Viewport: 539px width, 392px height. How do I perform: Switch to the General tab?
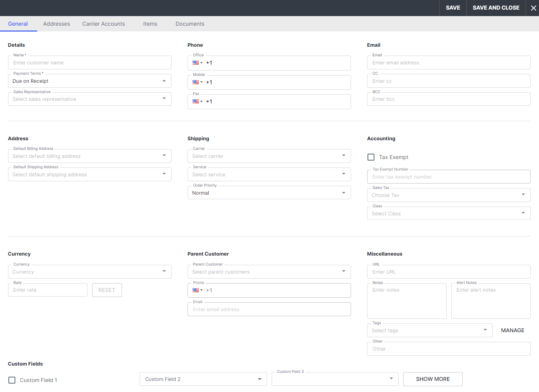18,24
